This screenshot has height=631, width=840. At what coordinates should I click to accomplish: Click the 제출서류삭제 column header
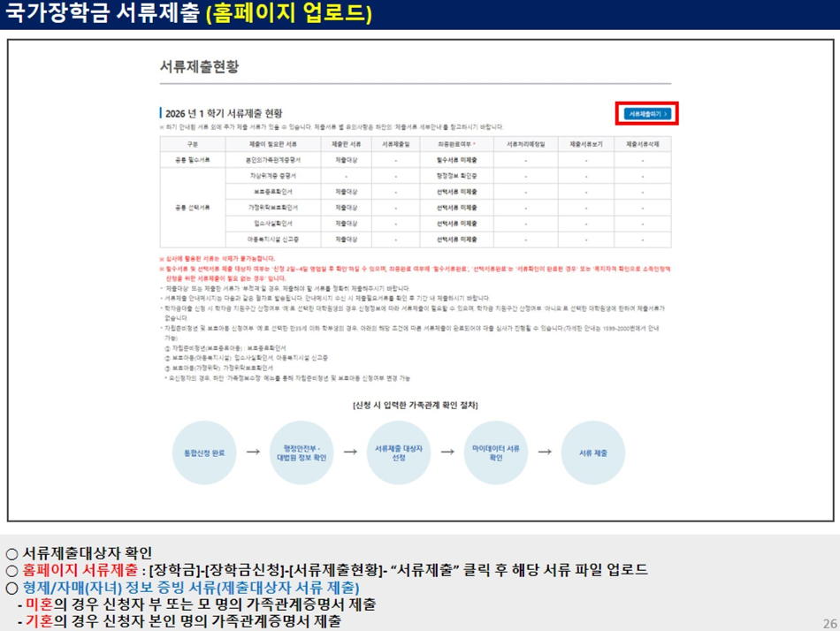pyautogui.click(x=642, y=144)
